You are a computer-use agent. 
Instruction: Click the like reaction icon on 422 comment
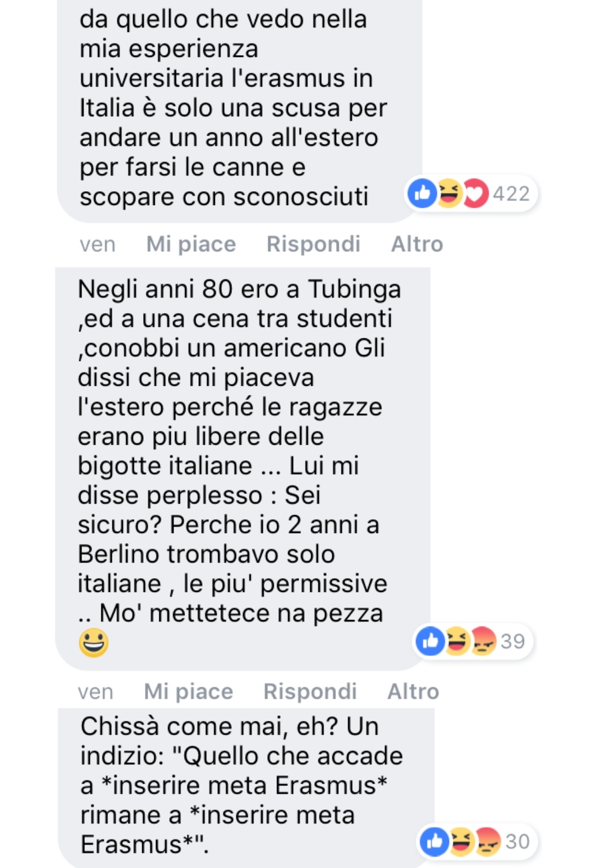pyautogui.click(x=422, y=193)
